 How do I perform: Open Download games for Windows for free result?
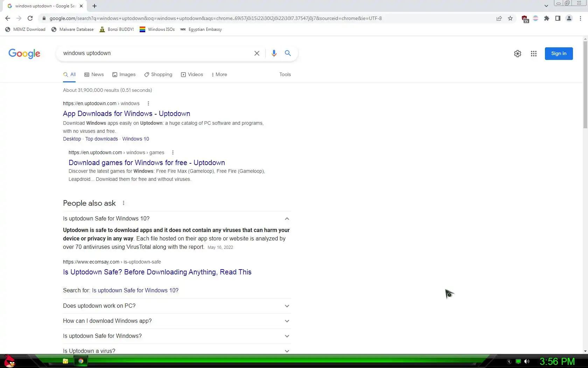[x=147, y=163]
